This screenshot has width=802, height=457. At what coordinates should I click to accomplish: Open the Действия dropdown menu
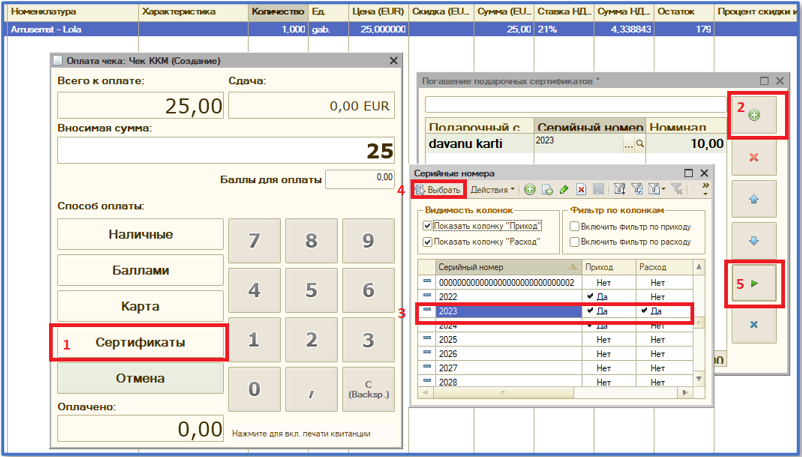tap(492, 190)
